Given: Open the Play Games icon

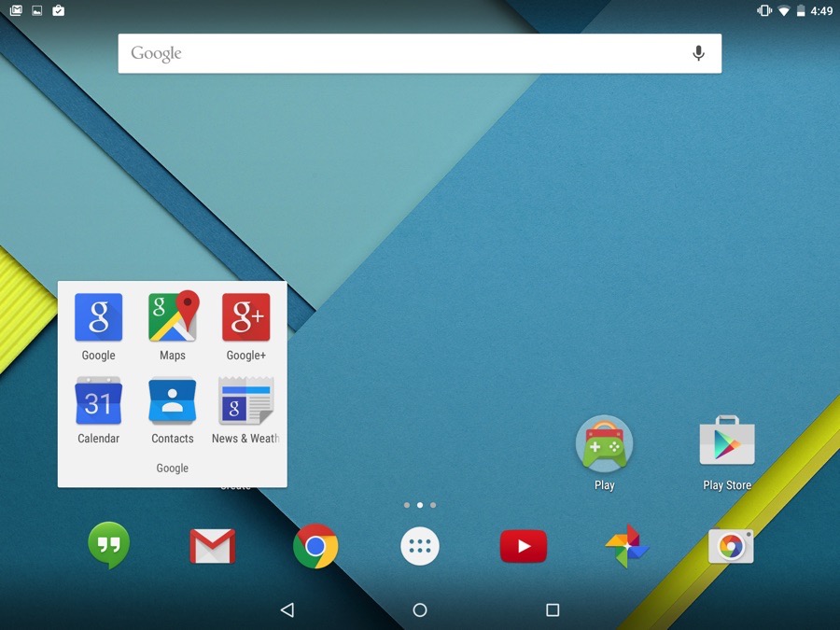Looking at the screenshot, I should [x=604, y=444].
